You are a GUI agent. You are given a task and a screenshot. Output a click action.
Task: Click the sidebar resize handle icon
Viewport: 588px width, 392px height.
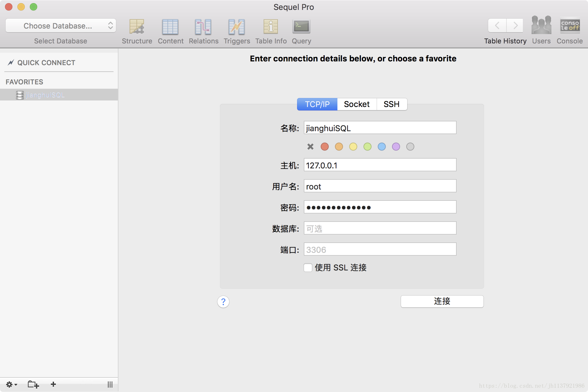(x=110, y=385)
